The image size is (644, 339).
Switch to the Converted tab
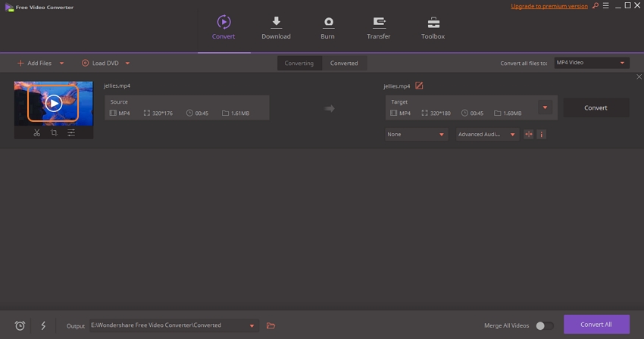pyautogui.click(x=344, y=63)
